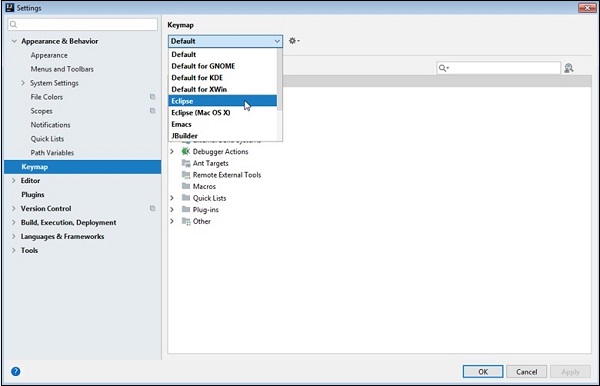Click the search icon in keymap filter field
This screenshot has width=600, height=386.
[443, 68]
